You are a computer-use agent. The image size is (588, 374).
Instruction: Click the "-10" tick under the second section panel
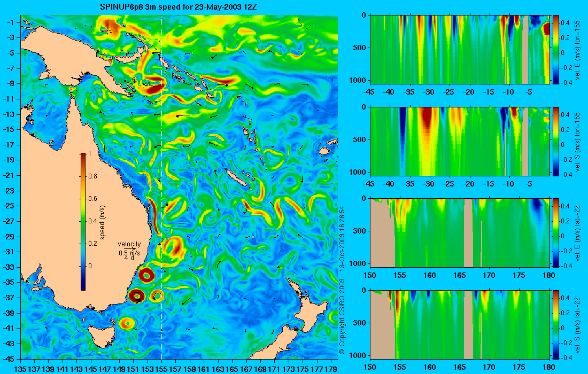(508, 184)
